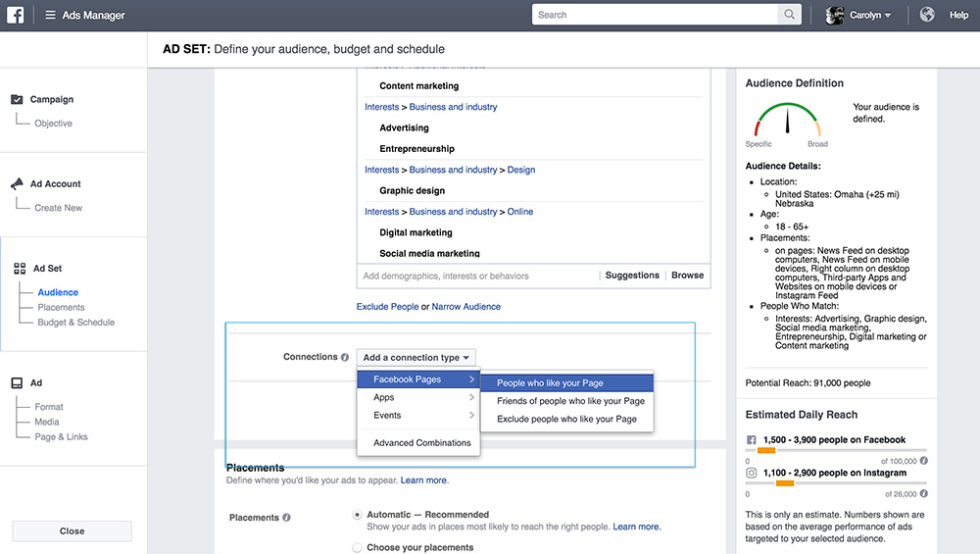The image size is (980, 554).
Task: Click the globe notifications icon
Action: click(x=927, y=15)
